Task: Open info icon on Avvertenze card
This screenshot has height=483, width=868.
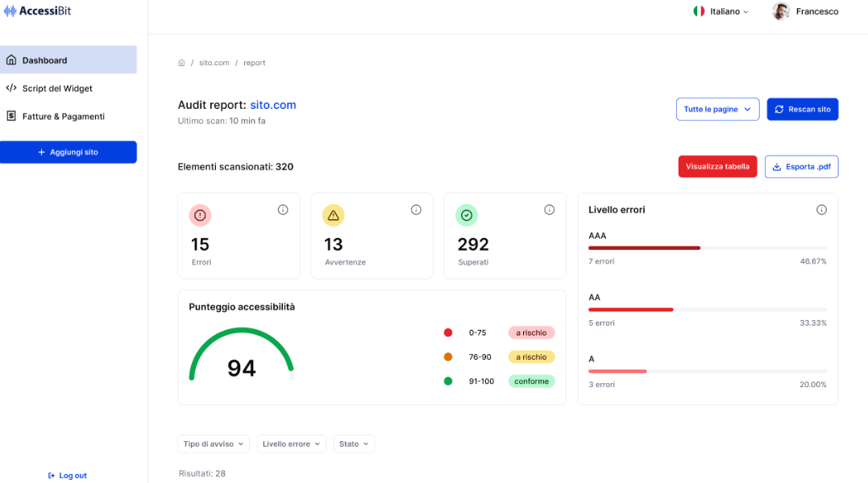Action: (416, 210)
